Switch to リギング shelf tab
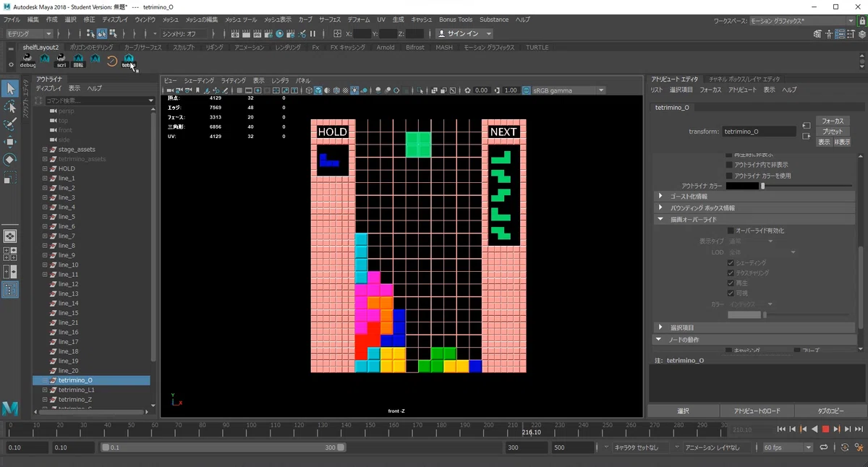The image size is (868, 467). point(214,48)
